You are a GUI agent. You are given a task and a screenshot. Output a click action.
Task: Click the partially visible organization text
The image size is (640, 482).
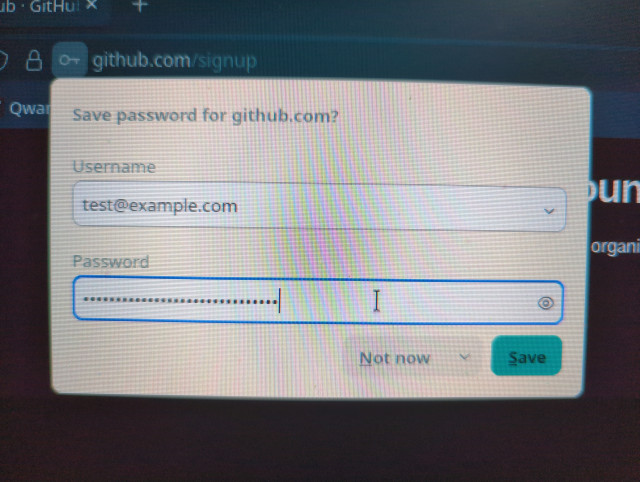pyautogui.click(x=616, y=247)
